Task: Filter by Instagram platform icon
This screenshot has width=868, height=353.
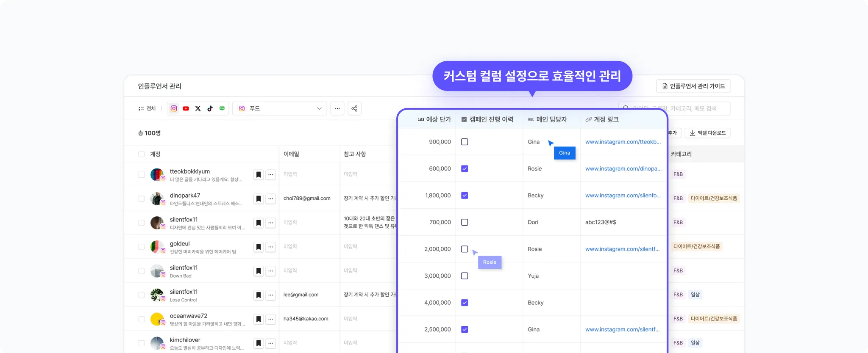Action: coord(174,108)
